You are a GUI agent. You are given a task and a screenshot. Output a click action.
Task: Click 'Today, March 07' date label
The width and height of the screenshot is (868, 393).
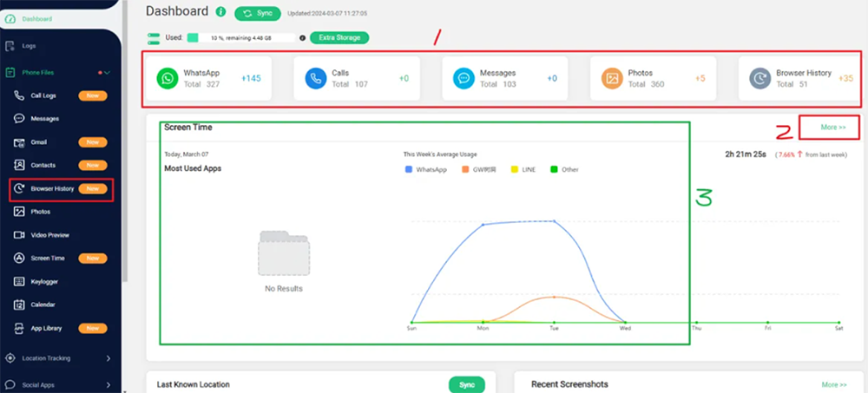point(187,154)
